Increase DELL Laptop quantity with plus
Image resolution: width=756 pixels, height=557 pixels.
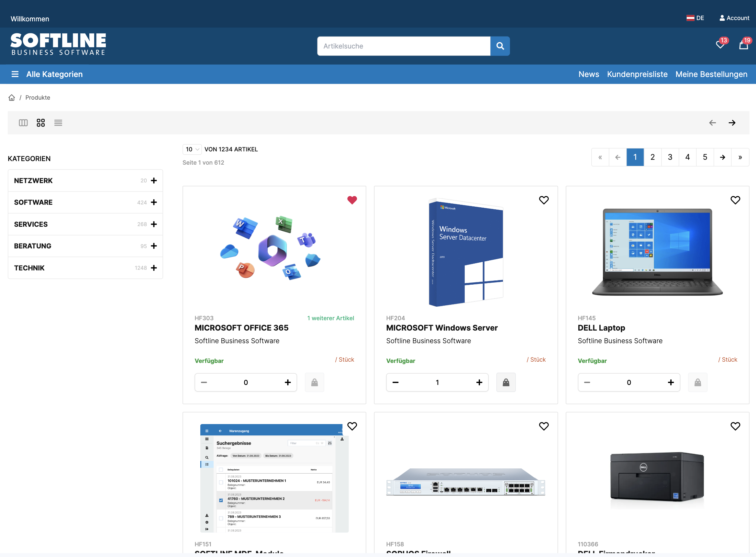(671, 382)
